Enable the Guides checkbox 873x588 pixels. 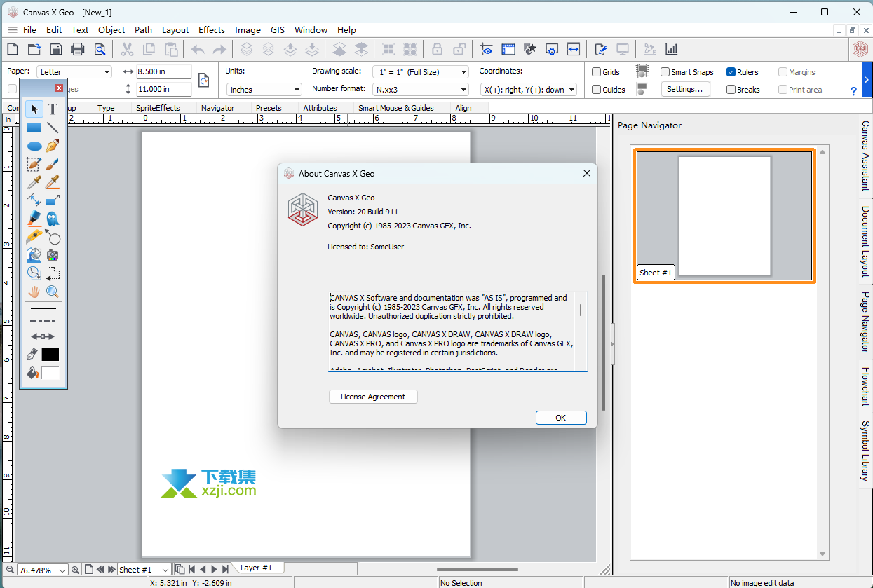(596, 90)
